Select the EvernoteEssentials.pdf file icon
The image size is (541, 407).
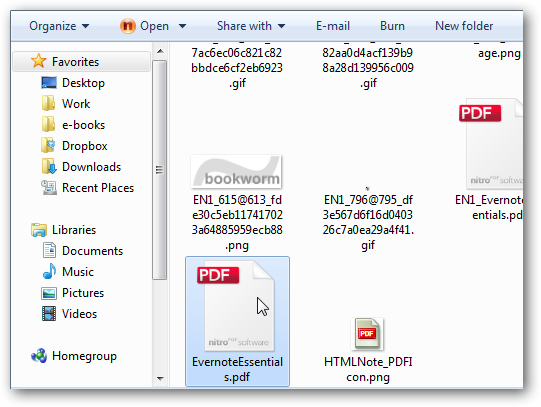(x=236, y=306)
